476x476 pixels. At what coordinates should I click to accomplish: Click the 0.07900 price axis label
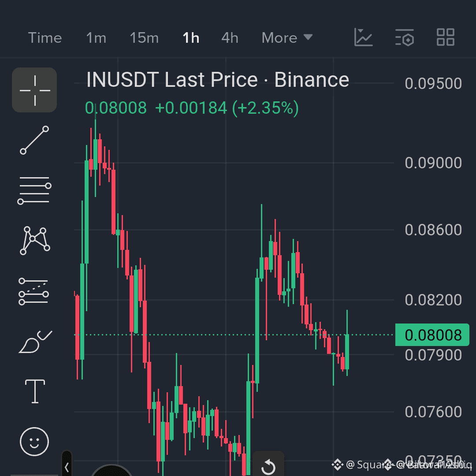433,355
